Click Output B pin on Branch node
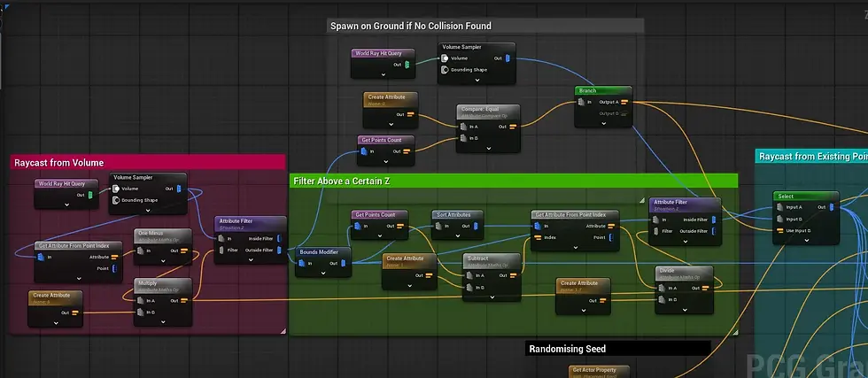Viewport: 868px width, 378px height. (624, 113)
